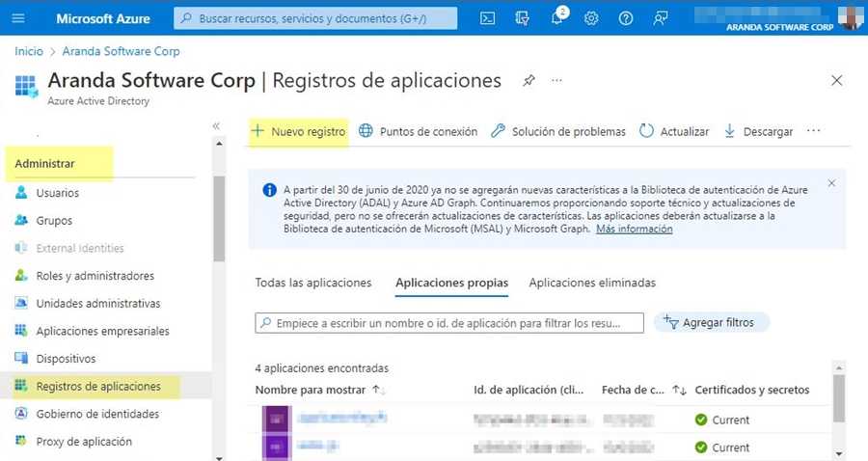Click the global Azure search box
Screen dimensions: 868x461
[315, 18]
